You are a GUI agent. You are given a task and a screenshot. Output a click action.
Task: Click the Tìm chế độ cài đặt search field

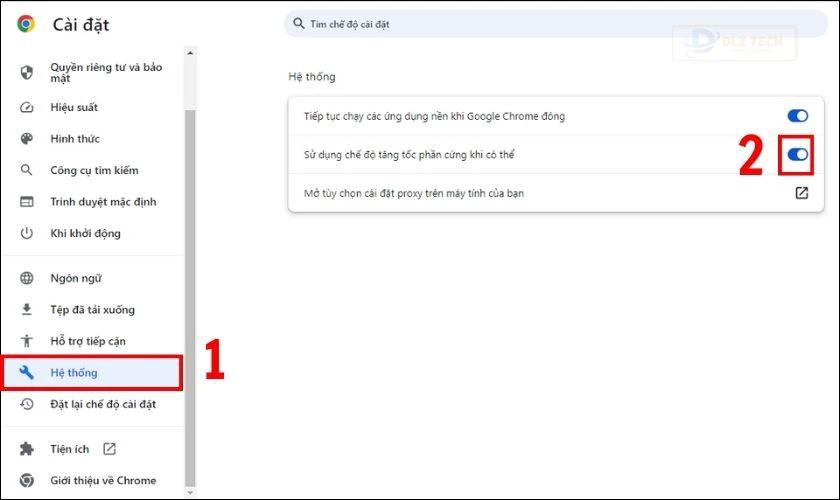tap(556, 24)
